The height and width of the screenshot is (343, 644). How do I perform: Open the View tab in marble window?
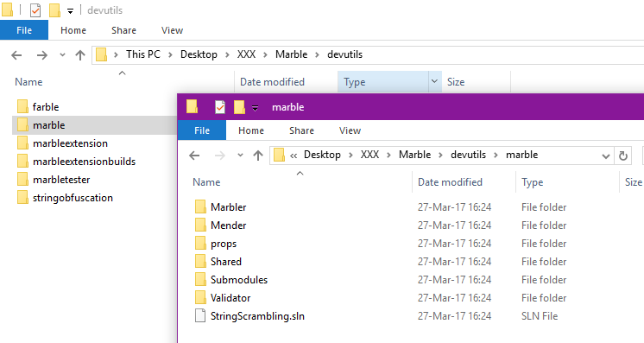(350, 130)
